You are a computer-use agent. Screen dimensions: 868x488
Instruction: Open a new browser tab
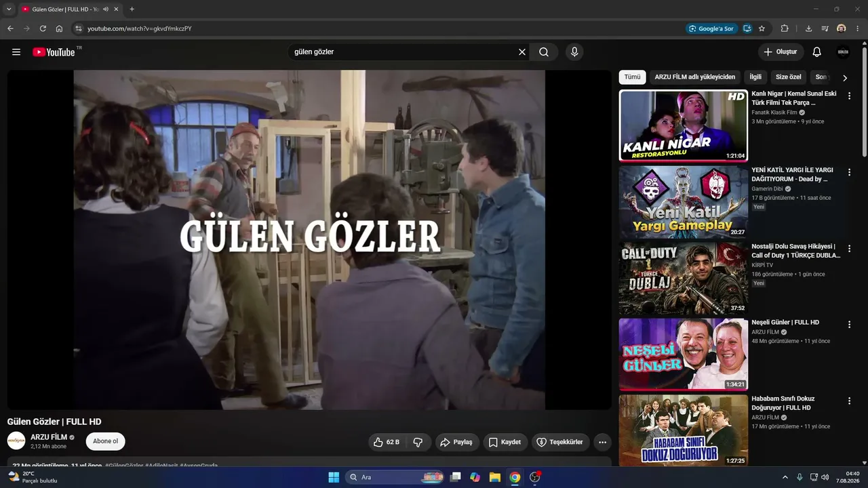[x=132, y=9]
